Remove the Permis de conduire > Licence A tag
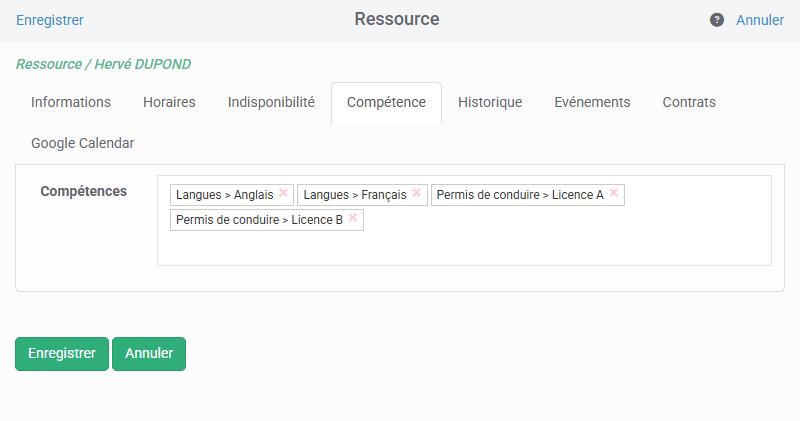 coord(614,193)
